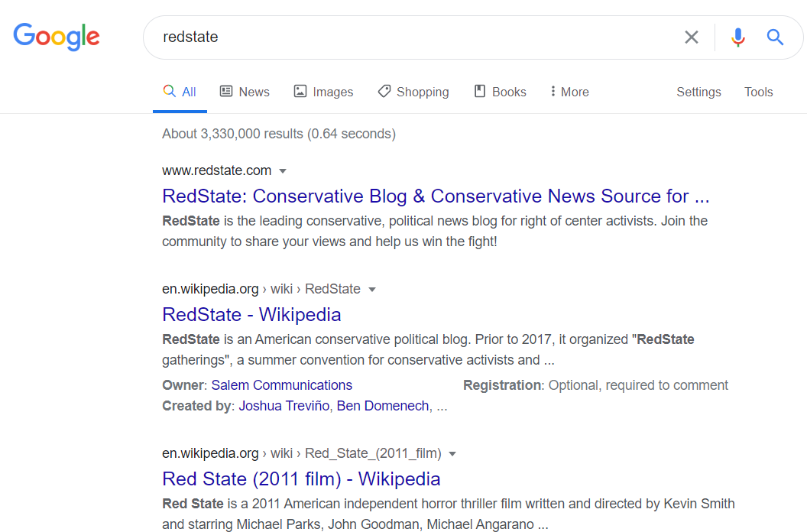This screenshot has height=532, width=807.
Task: Switch to the Images tab label
Action: point(333,92)
